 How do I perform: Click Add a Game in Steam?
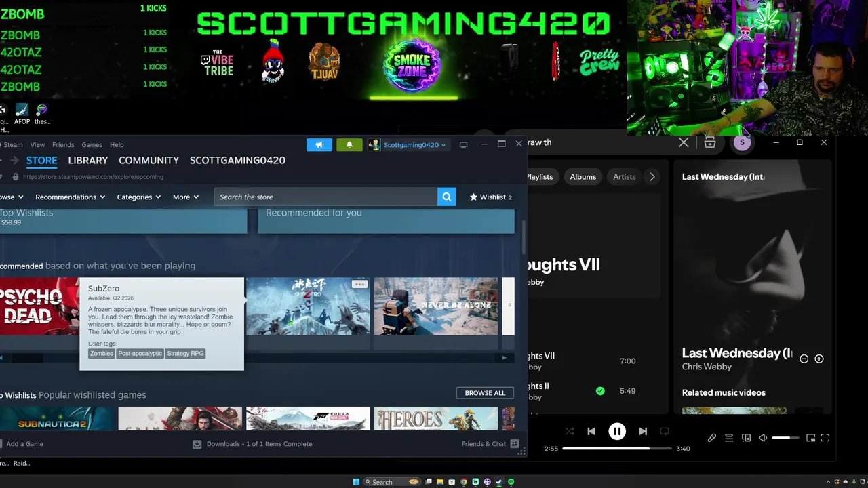click(24, 444)
